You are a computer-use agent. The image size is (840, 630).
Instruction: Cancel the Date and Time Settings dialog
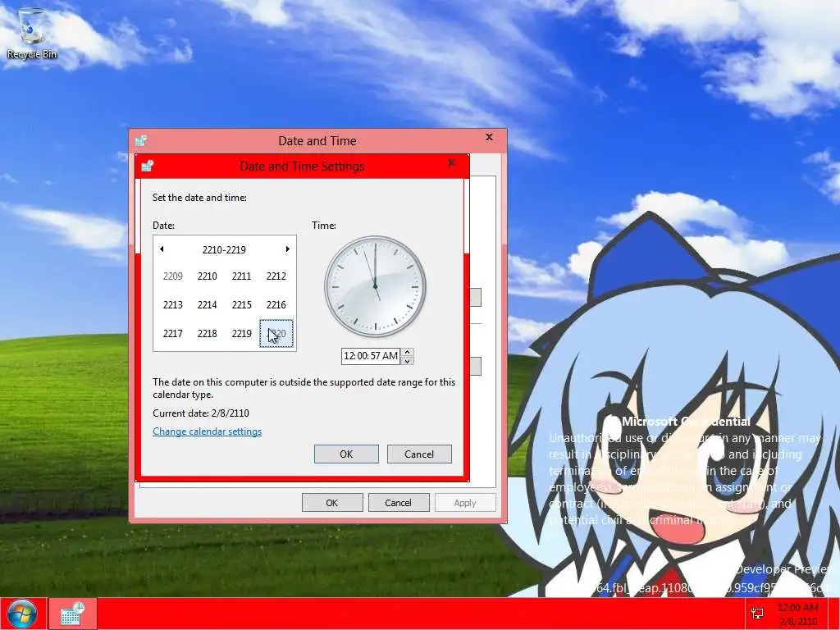point(419,454)
